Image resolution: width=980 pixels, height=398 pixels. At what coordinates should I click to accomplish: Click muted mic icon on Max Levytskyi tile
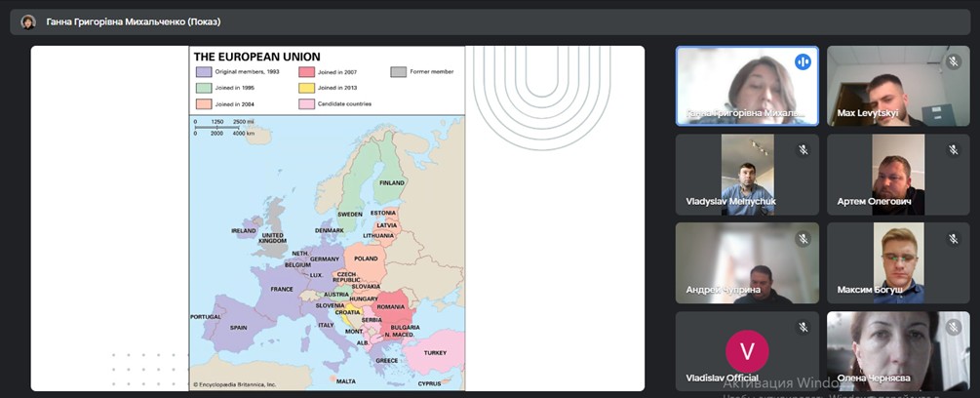pyautogui.click(x=953, y=61)
